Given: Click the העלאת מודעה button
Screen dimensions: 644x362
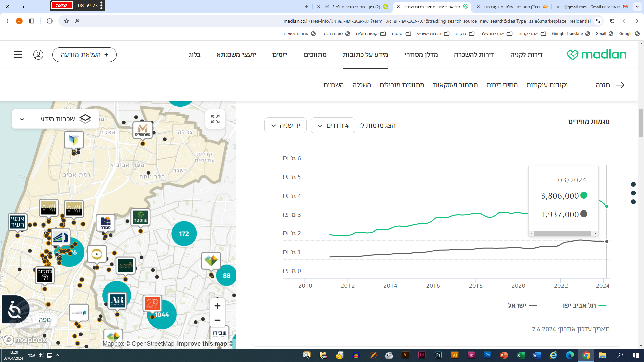Looking at the screenshot, I should point(85,55).
